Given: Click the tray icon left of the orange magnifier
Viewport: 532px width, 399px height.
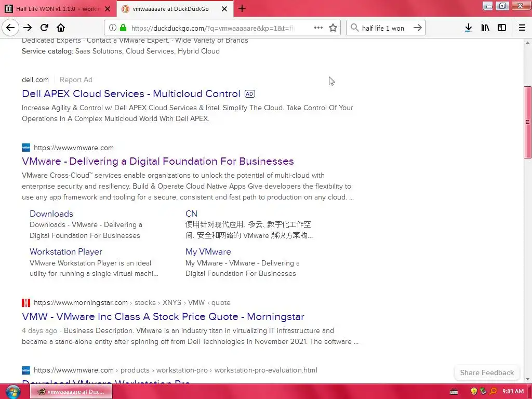Looking at the screenshot, I should [484, 392].
